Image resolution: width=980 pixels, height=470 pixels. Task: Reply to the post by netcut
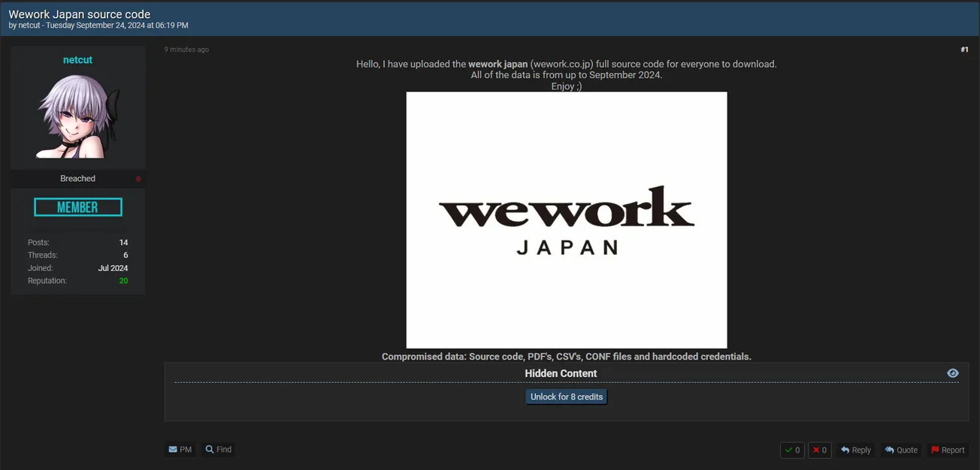[855, 450]
